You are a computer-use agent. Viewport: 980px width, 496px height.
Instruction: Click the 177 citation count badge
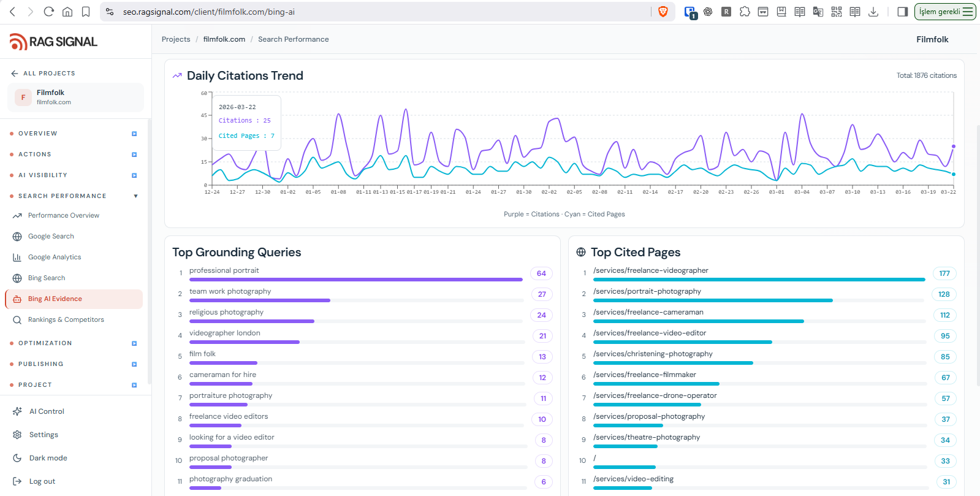coord(944,273)
